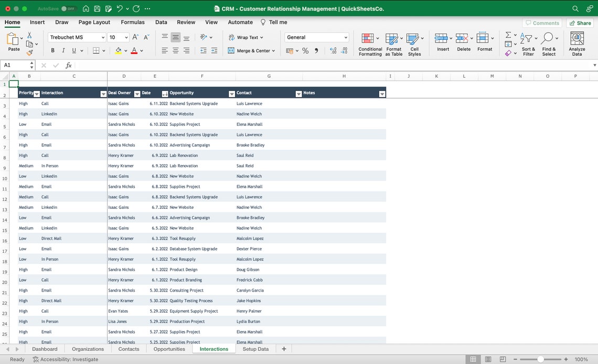Click the Share button
598x364 pixels.
[x=580, y=23]
